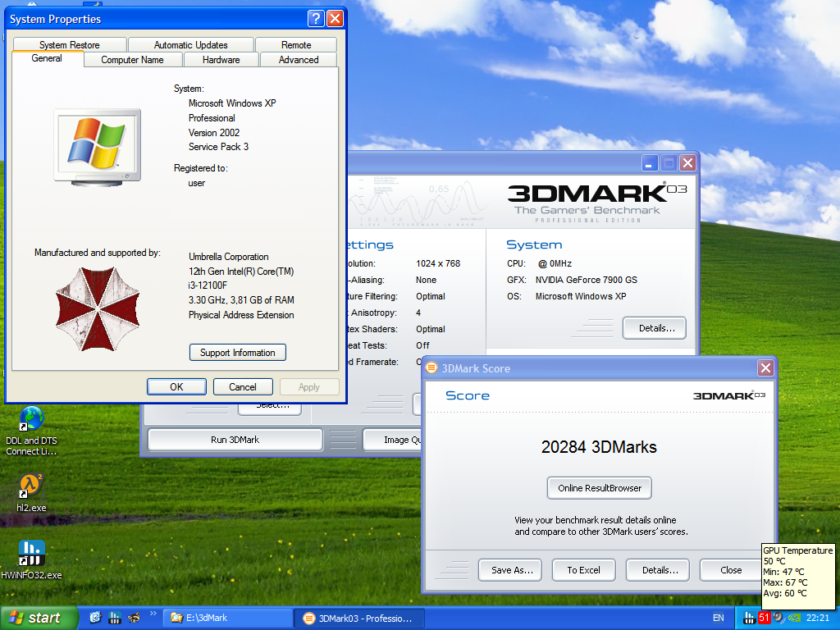Click the 3DMark03 logo banner
This screenshot has width=840, height=630.
click(x=597, y=202)
